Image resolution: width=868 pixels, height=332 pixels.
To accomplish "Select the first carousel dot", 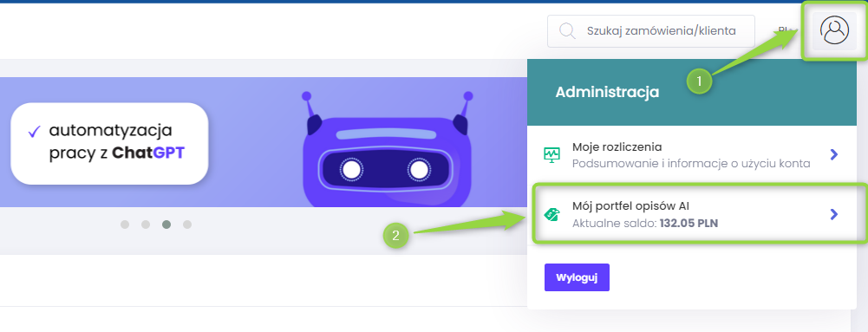I will [x=125, y=225].
